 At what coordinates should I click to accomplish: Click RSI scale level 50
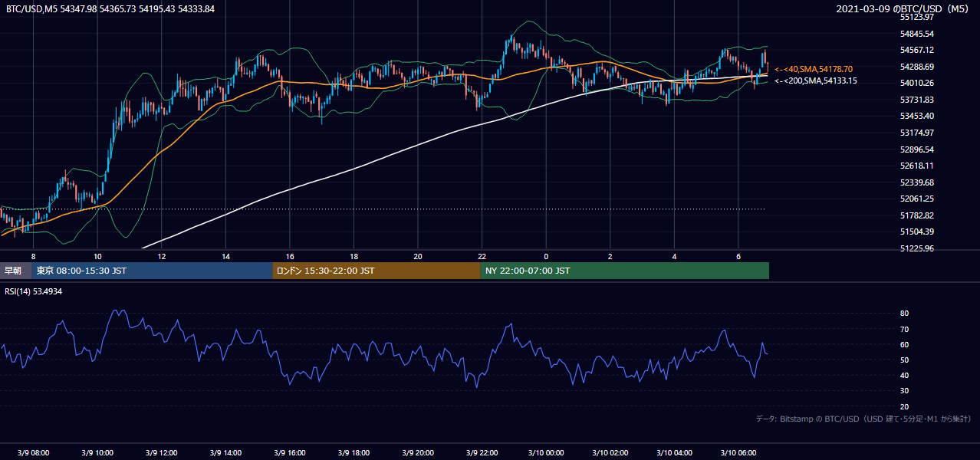tap(904, 360)
